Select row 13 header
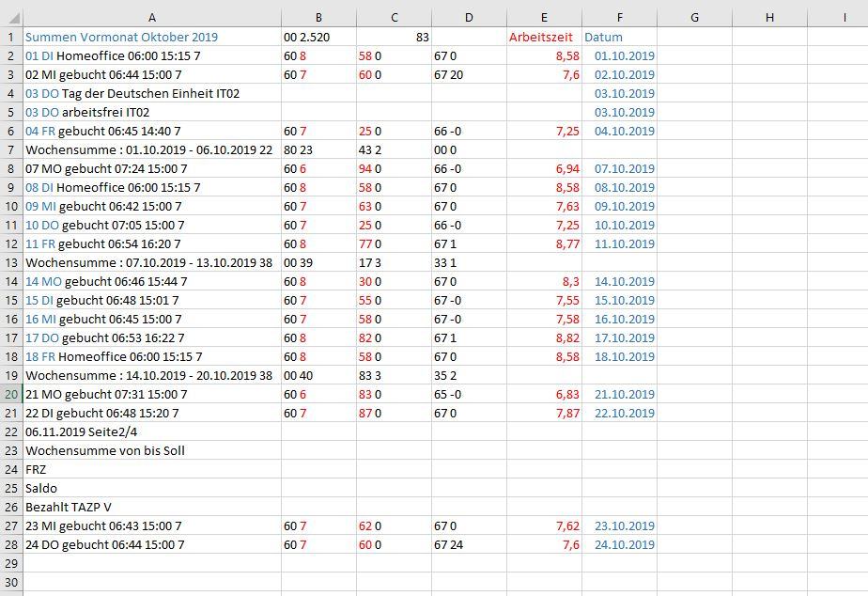The width and height of the screenshot is (868, 596). (11, 262)
